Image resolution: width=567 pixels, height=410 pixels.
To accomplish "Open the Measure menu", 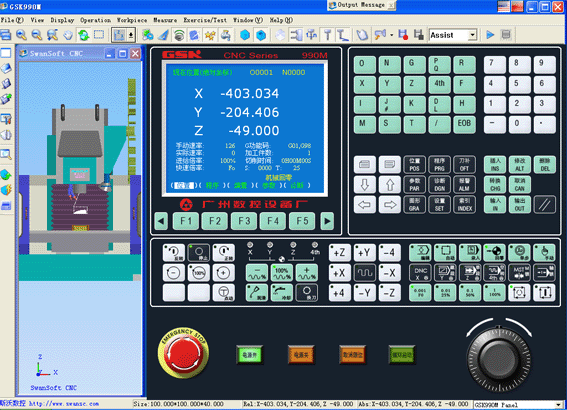I will coord(165,20).
